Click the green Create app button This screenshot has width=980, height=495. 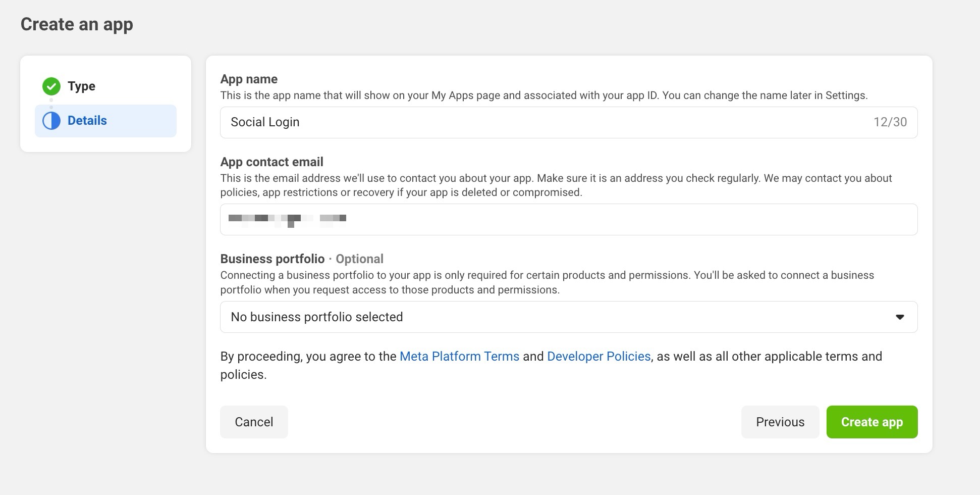tap(872, 422)
